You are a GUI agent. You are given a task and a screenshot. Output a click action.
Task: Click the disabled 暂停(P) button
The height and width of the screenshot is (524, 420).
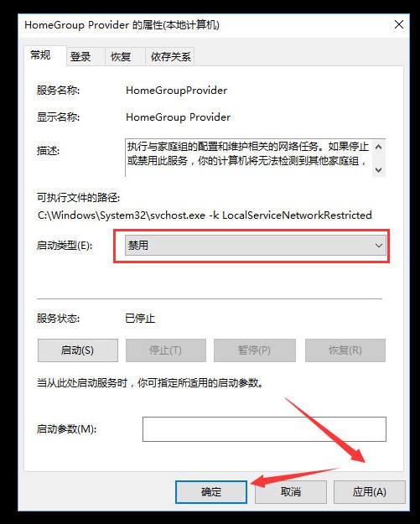point(255,350)
